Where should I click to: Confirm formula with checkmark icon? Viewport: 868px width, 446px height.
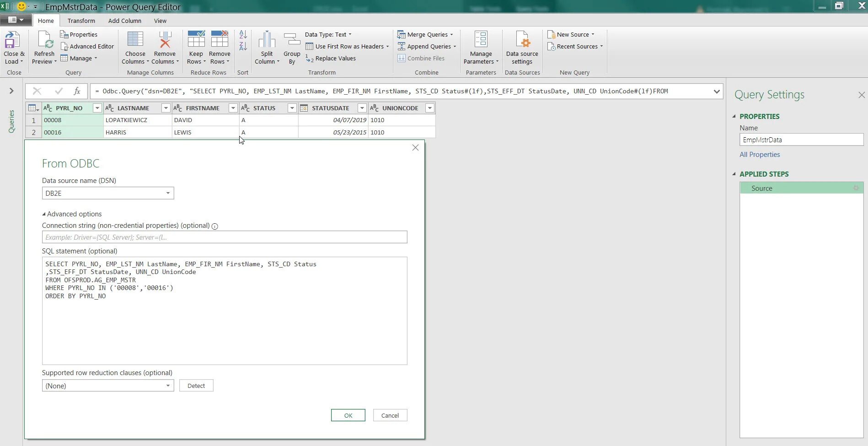point(59,91)
